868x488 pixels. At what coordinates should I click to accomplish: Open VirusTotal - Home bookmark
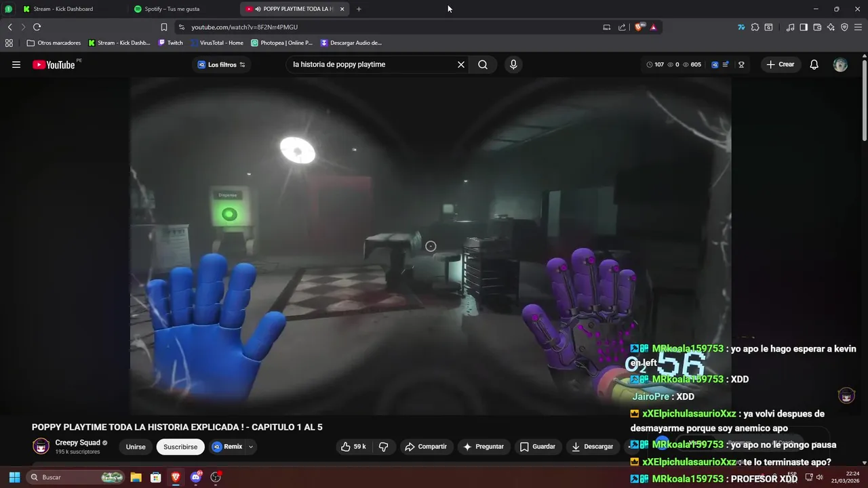point(216,43)
